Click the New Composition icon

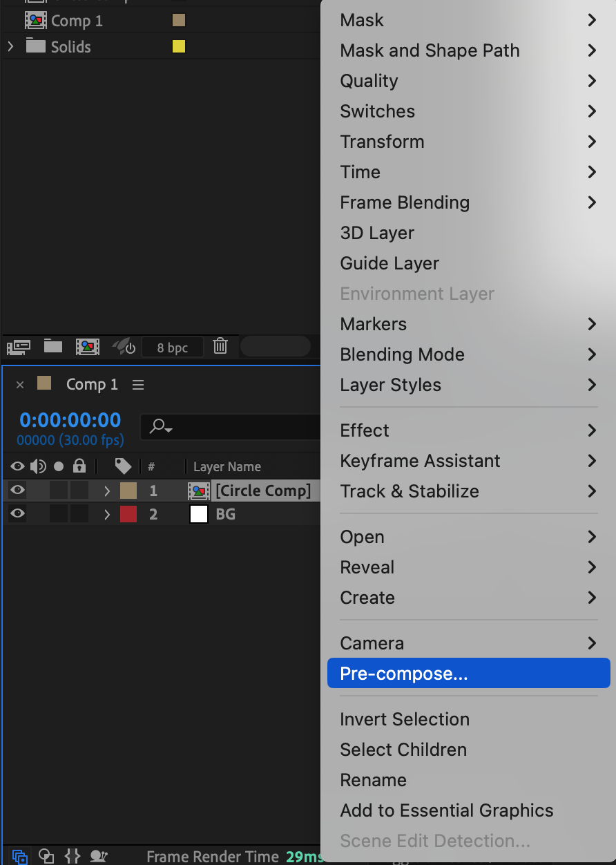click(x=88, y=347)
